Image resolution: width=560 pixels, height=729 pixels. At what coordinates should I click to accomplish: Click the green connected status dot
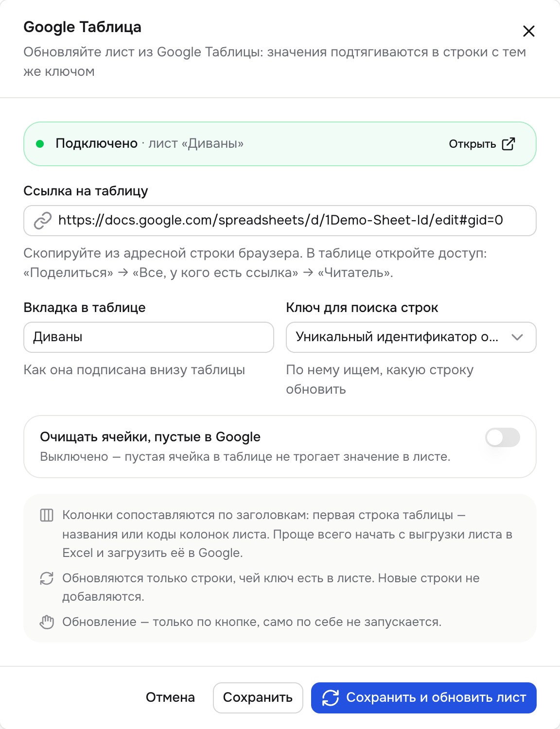[x=40, y=144]
